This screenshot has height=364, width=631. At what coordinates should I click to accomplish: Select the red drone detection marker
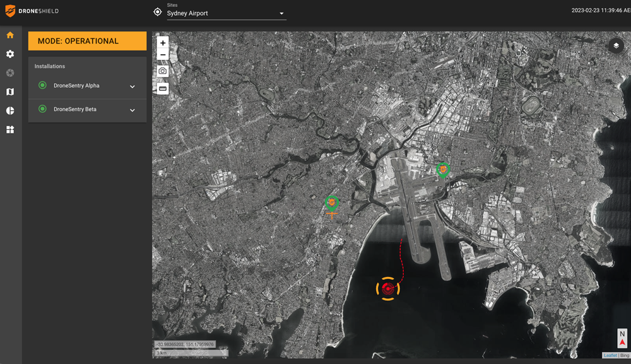pos(388,288)
